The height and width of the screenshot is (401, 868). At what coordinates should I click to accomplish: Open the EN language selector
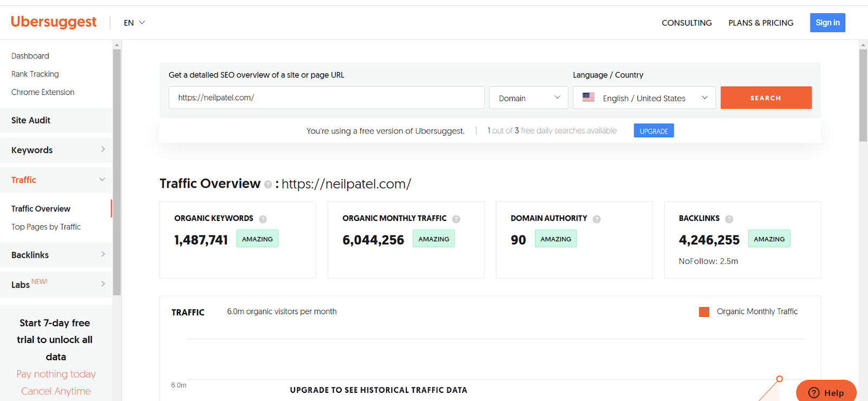click(135, 23)
